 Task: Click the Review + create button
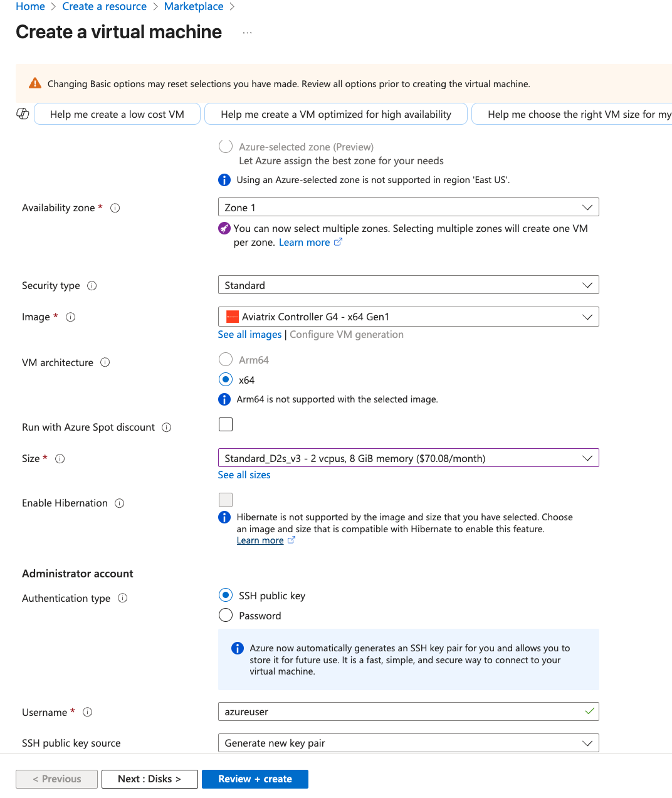255,779
